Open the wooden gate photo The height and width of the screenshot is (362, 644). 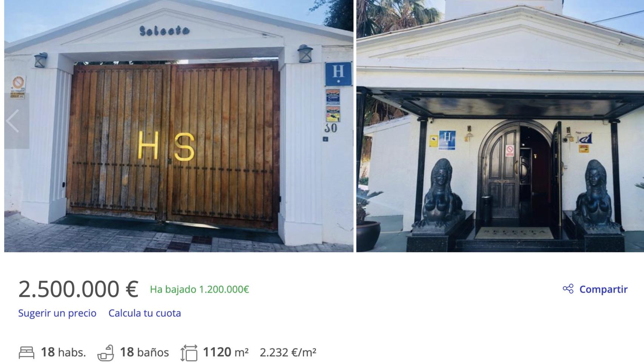pyautogui.click(x=179, y=126)
